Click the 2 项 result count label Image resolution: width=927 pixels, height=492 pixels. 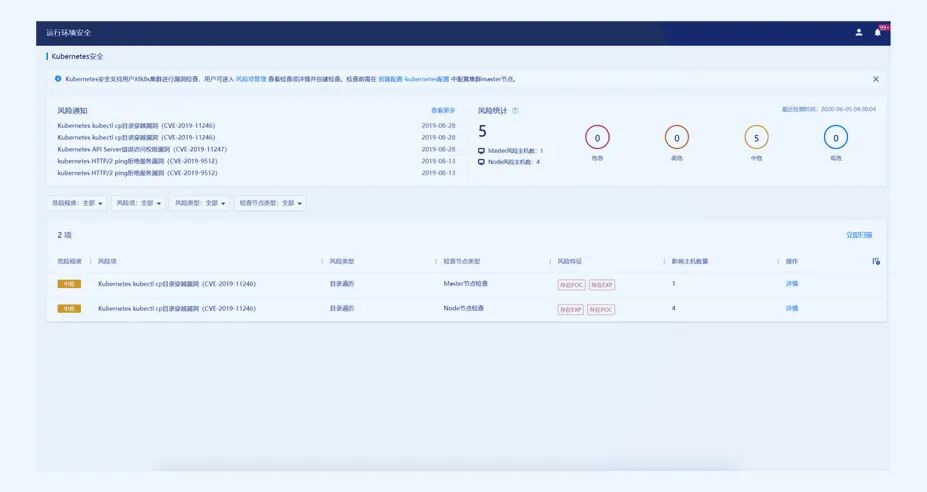tap(64, 235)
